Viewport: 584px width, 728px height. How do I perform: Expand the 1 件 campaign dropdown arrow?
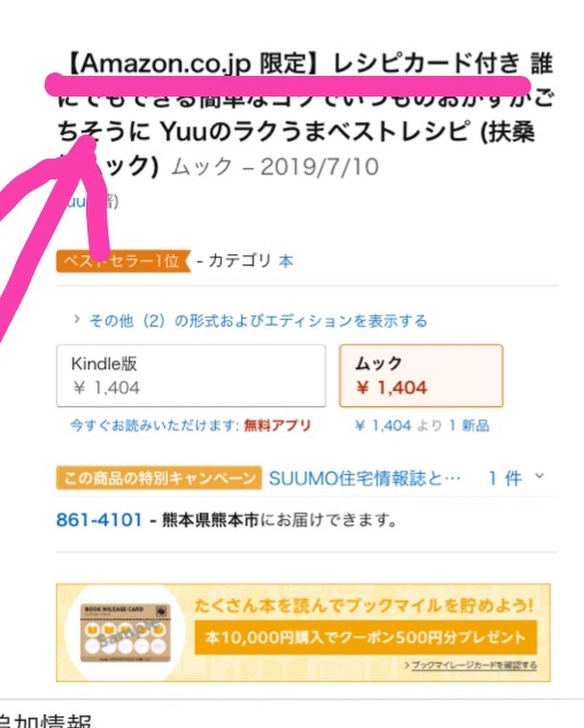[539, 476]
